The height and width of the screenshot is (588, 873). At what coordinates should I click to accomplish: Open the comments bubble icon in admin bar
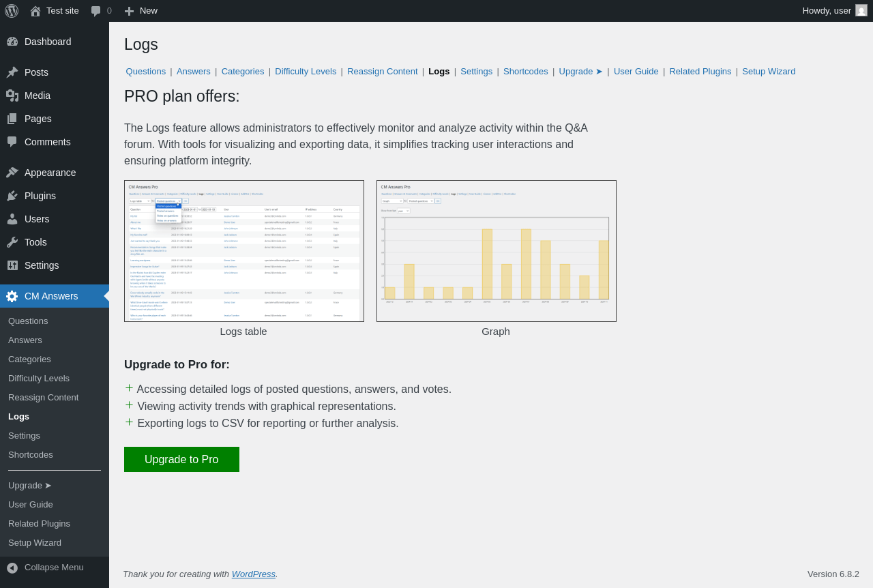pos(96,11)
